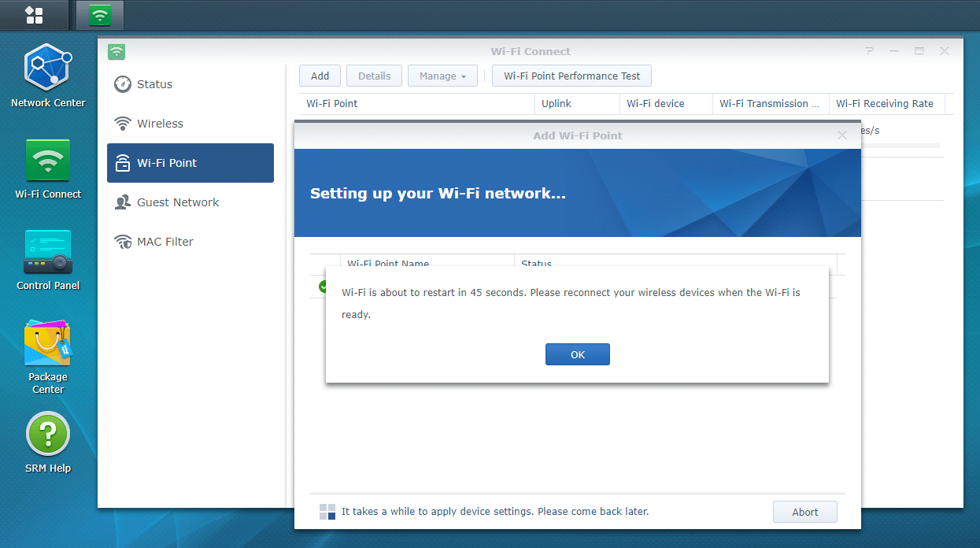Go to Status section
980x548 pixels.
click(x=154, y=84)
